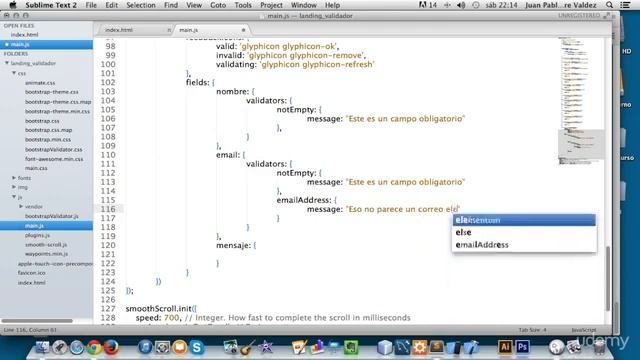This screenshot has height=360, width=640.
Task: Open bootstrapValidator.js in sidebar
Action: [51, 216]
